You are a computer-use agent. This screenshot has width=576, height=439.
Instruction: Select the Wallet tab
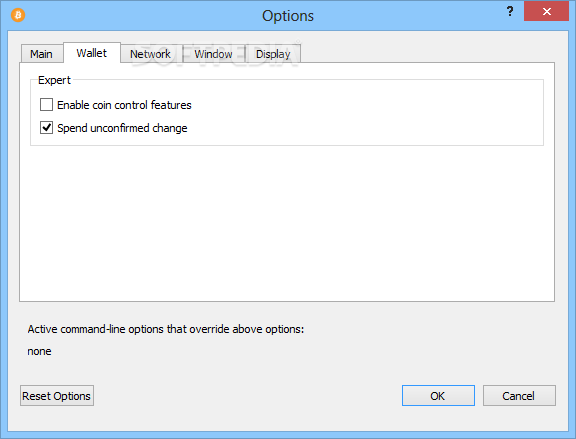pyautogui.click(x=92, y=53)
